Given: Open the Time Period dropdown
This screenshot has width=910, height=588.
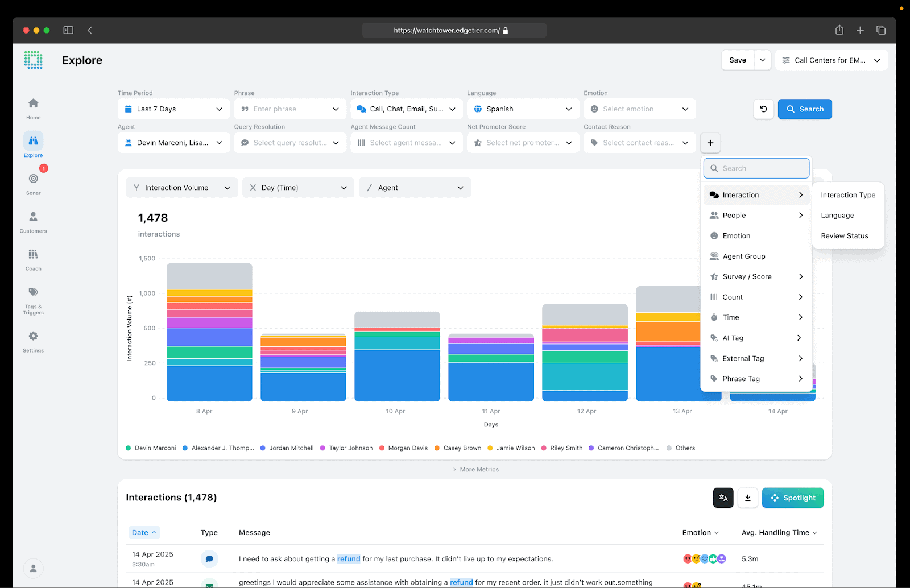Looking at the screenshot, I should (173, 109).
